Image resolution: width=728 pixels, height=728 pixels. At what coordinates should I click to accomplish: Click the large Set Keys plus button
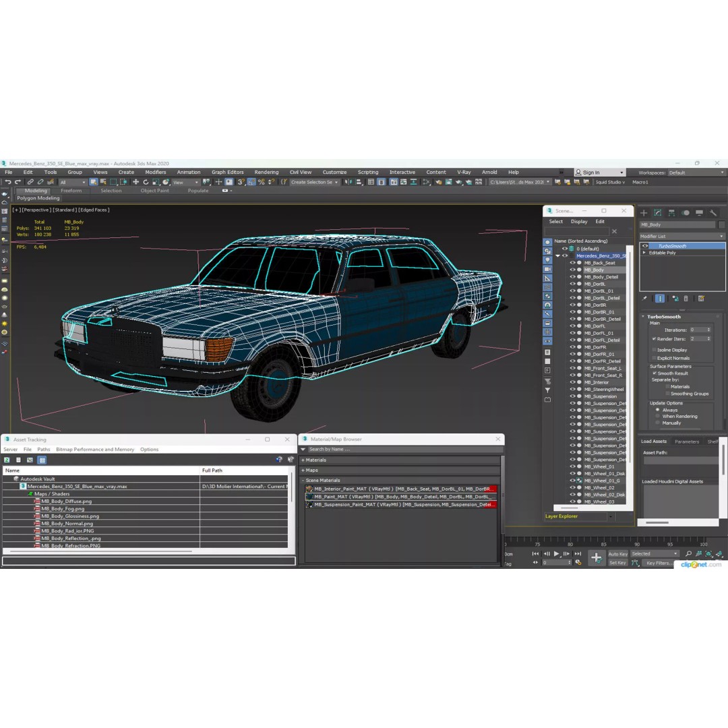click(596, 557)
